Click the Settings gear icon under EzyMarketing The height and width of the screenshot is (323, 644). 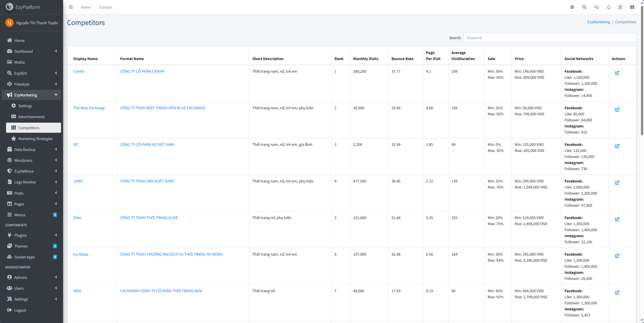click(14, 105)
